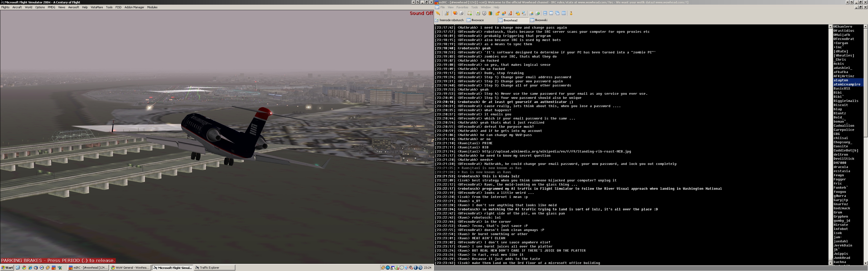The height and width of the screenshot is (271, 868).
Task: Open Favorites menu in mIRC
Action: tap(462, 7)
